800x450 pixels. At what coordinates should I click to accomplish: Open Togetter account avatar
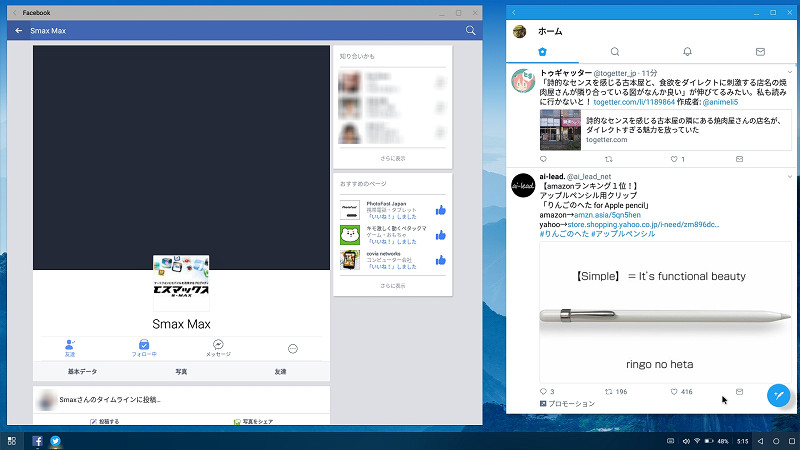pyautogui.click(x=523, y=81)
